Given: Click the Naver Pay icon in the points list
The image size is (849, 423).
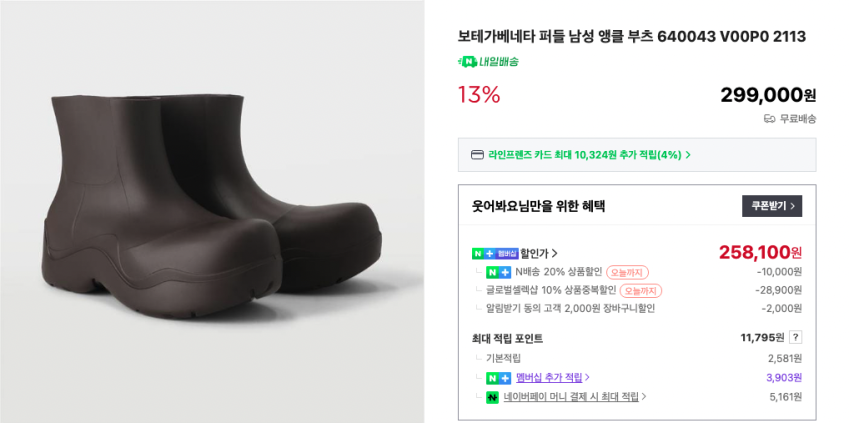Looking at the screenshot, I should pos(492,397).
